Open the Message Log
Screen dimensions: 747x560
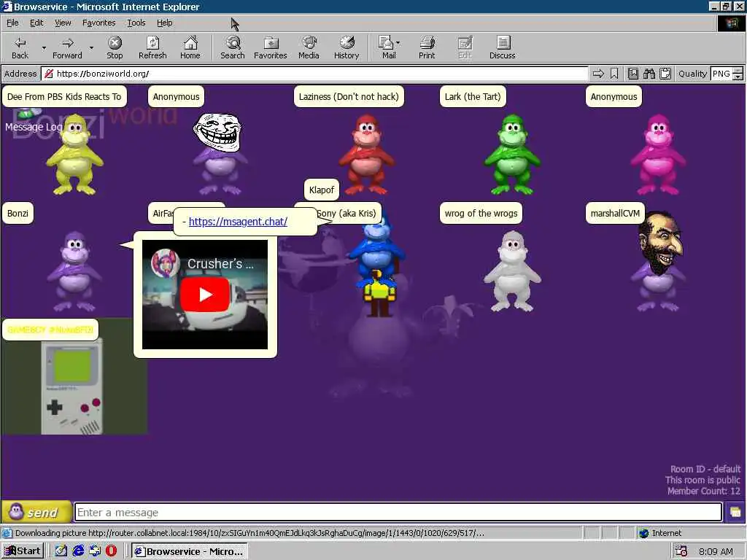34,127
